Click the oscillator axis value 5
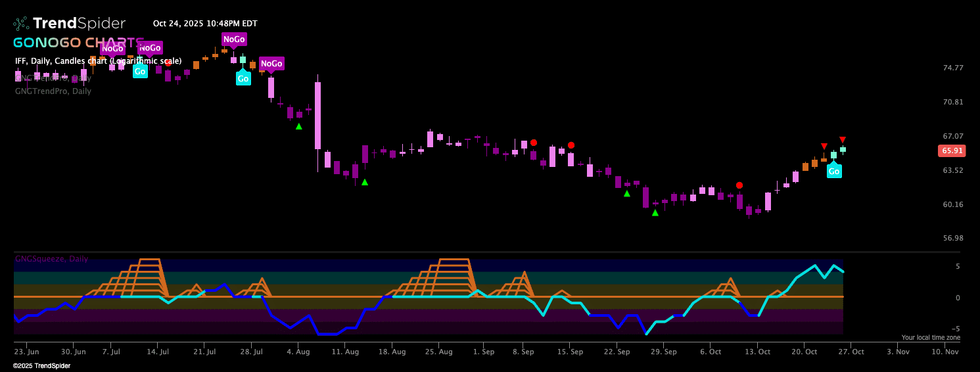The height and width of the screenshot is (372, 980). click(958, 266)
